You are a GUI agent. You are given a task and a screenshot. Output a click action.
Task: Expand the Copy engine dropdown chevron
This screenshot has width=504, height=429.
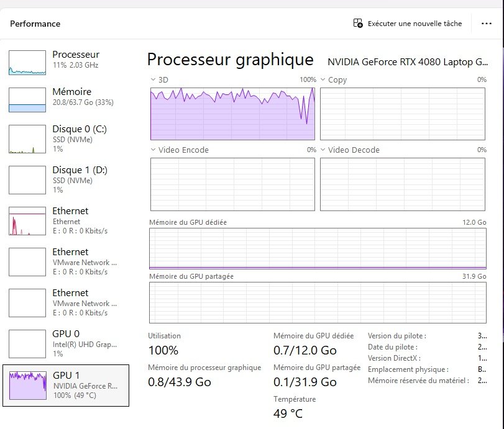[323, 79]
